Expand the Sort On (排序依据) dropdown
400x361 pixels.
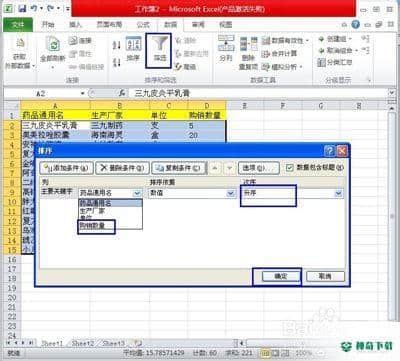[x=231, y=193]
